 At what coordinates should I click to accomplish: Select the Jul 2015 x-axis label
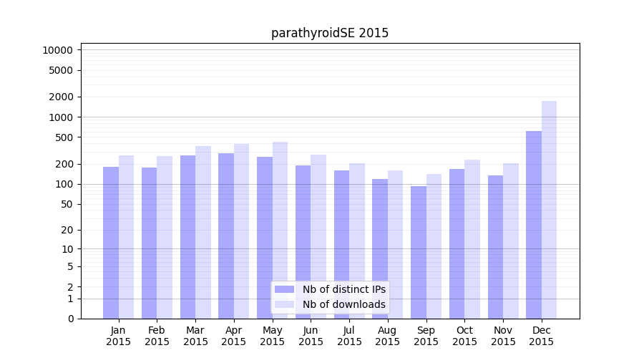click(349, 336)
